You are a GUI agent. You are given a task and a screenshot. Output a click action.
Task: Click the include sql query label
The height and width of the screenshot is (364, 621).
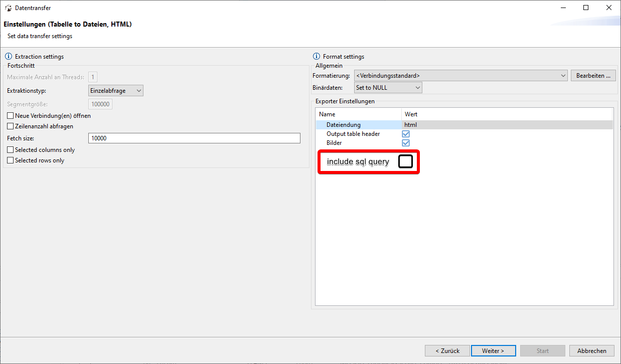358,161
